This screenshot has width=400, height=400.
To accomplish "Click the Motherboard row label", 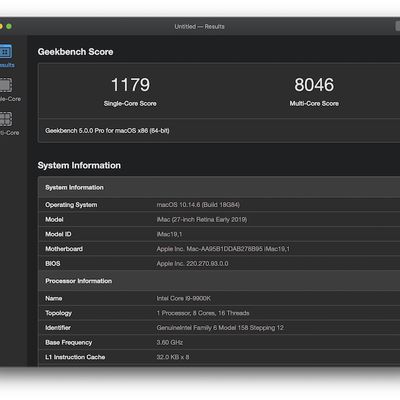I will pyautogui.click(x=64, y=249).
